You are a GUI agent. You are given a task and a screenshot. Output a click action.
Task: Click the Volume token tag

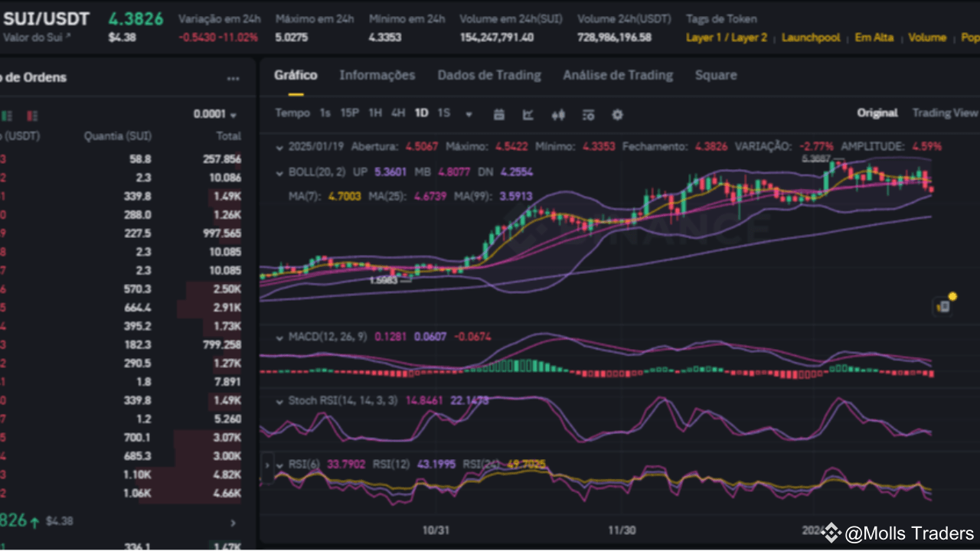927,37
